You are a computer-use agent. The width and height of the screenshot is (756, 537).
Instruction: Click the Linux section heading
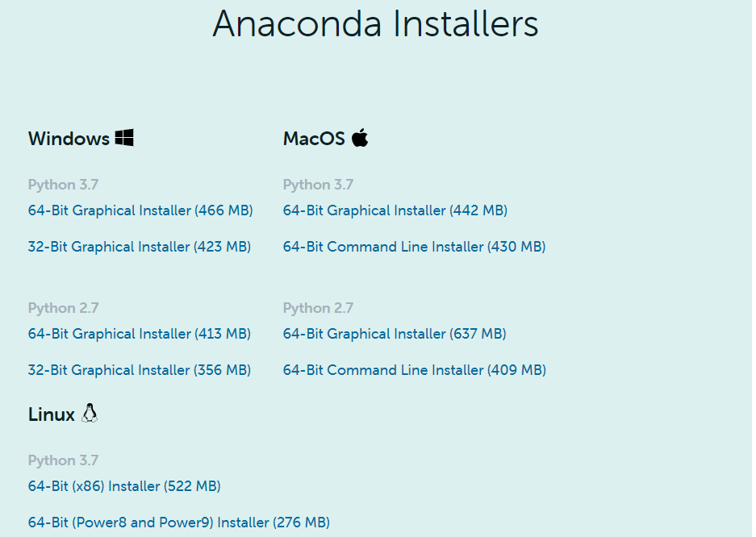point(52,414)
